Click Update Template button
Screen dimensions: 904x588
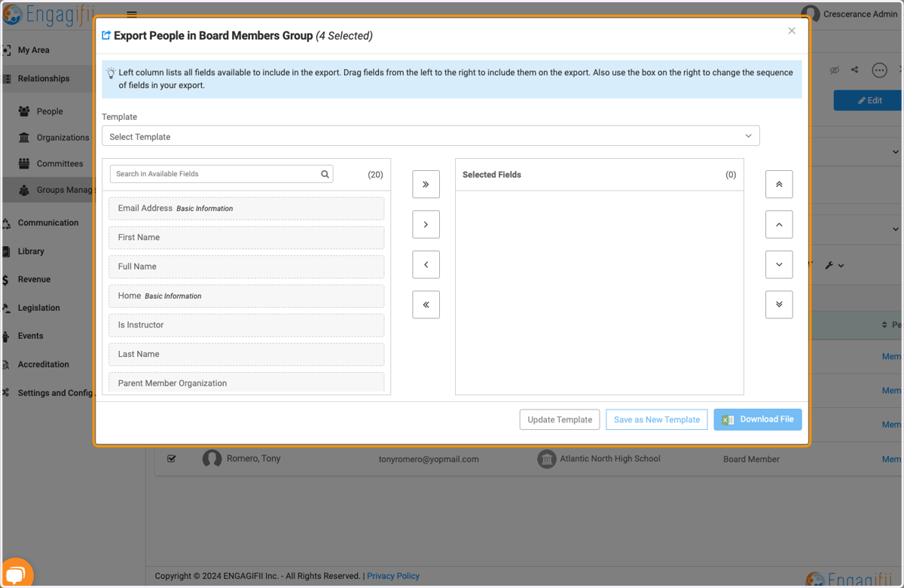coord(560,419)
